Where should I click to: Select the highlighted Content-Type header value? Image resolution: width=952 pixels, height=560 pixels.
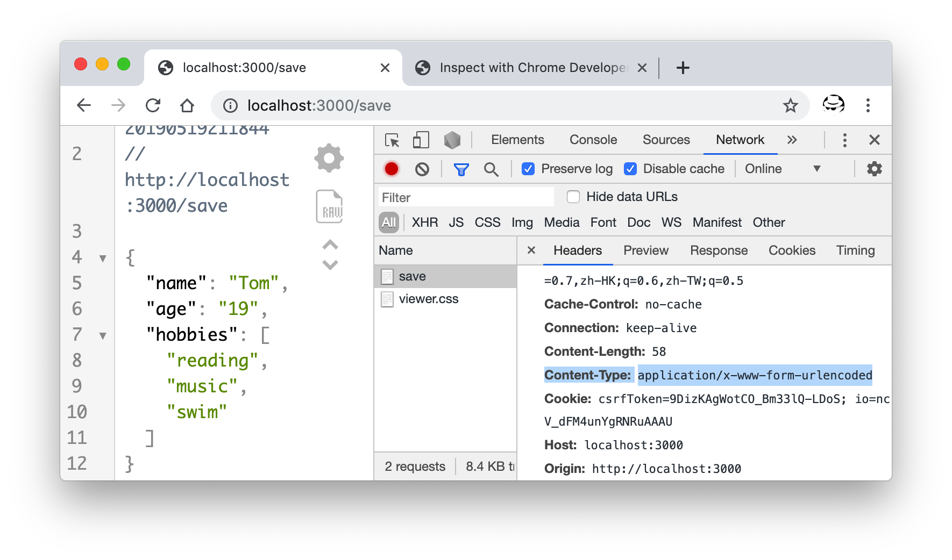click(755, 375)
